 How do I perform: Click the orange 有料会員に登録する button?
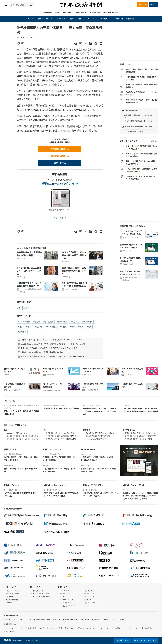coord(60,149)
